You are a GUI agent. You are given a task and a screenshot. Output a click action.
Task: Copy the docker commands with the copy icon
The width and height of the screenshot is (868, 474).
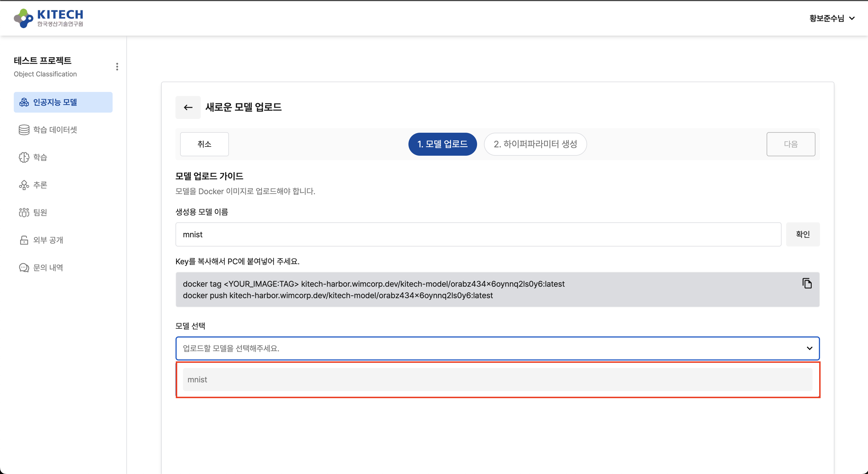click(807, 284)
